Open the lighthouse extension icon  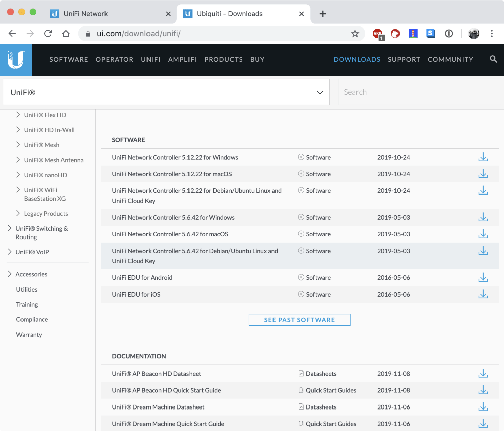pos(413,34)
